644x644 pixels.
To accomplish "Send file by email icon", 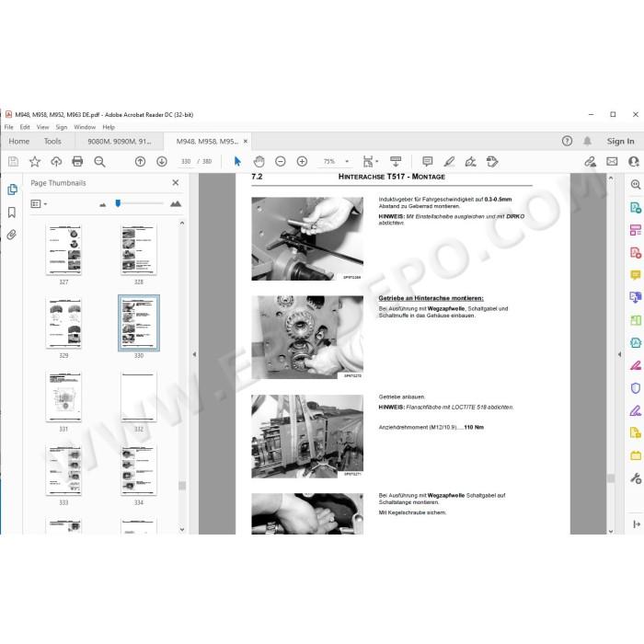I will 612,161.
